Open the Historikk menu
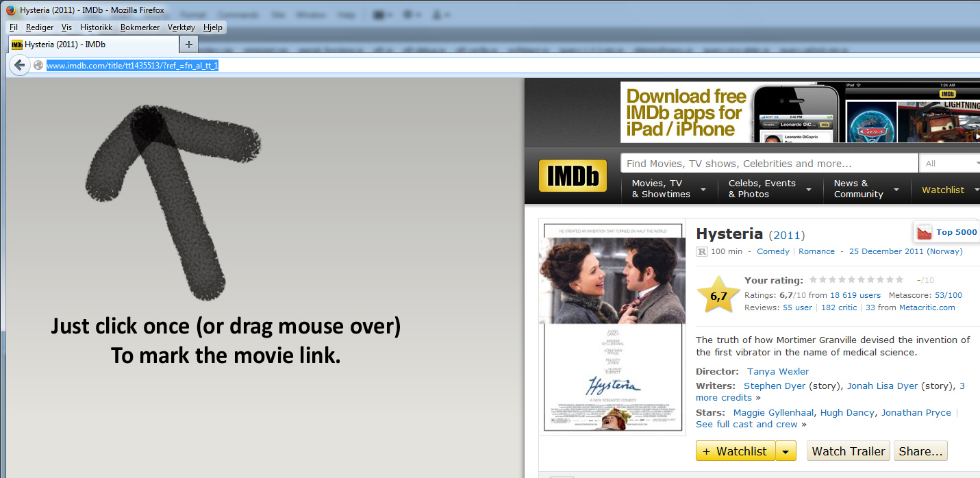Viewport: 980px width, 478px height. click(x=96, y=27)
